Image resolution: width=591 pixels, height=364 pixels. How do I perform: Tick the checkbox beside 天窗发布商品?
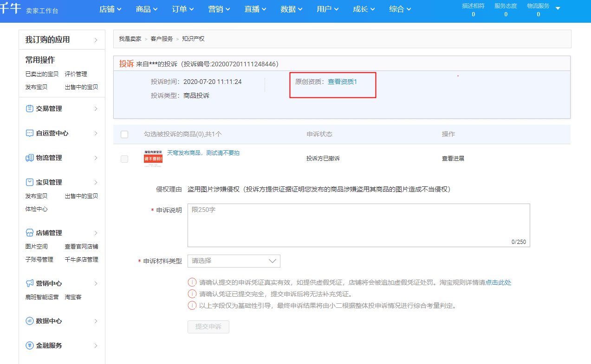124,159
